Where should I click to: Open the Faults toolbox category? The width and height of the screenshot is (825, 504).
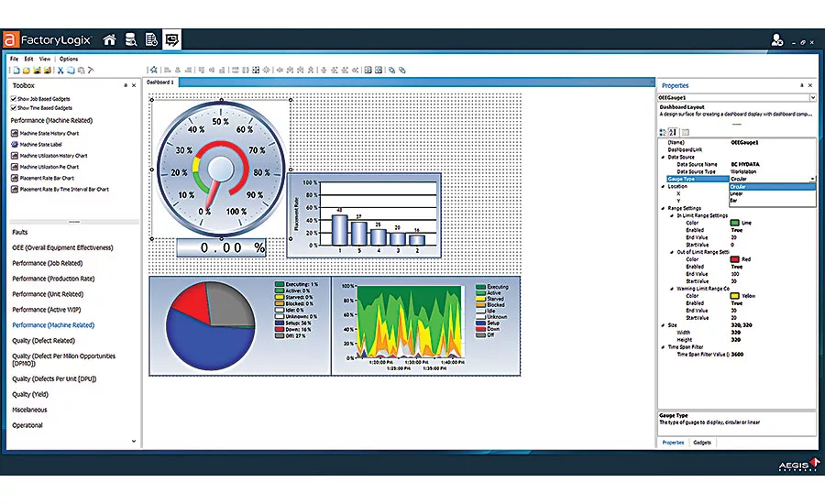click(20, 232)
